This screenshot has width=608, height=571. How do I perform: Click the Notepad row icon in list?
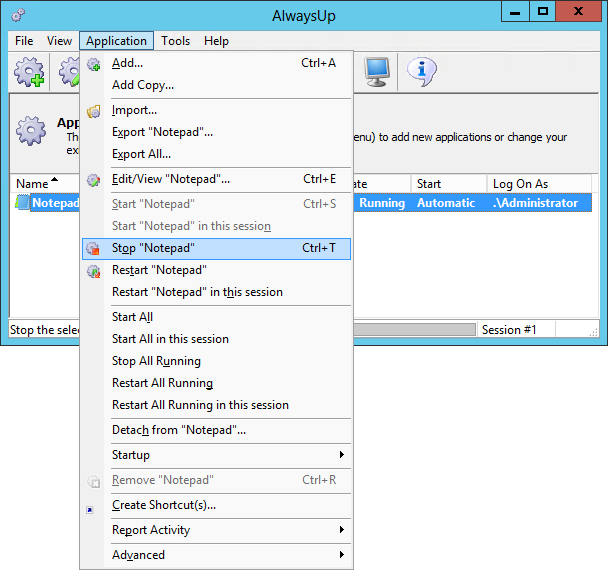pyautogui.click(x=22, y=202)
